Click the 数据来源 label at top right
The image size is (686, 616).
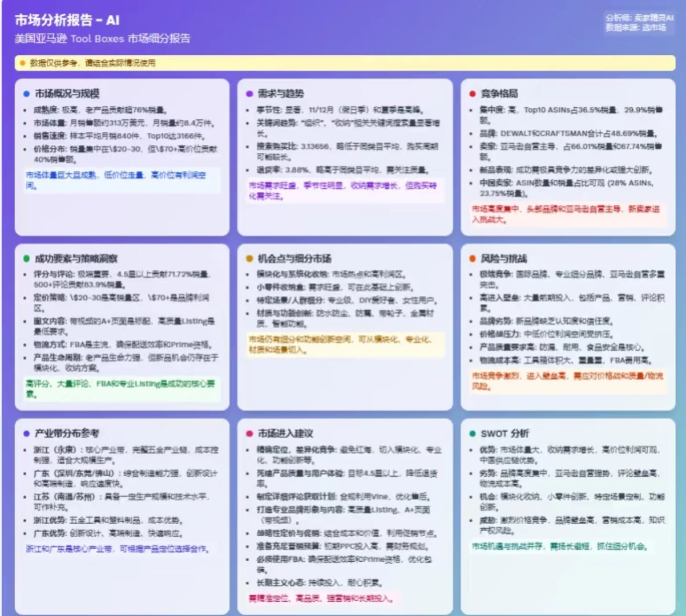[x=636, y=27]
